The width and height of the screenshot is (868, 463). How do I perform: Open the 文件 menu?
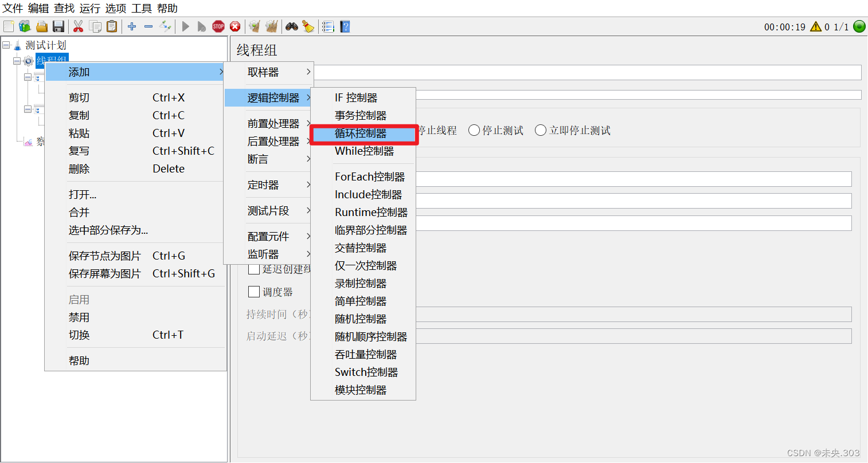click(13, 8)
